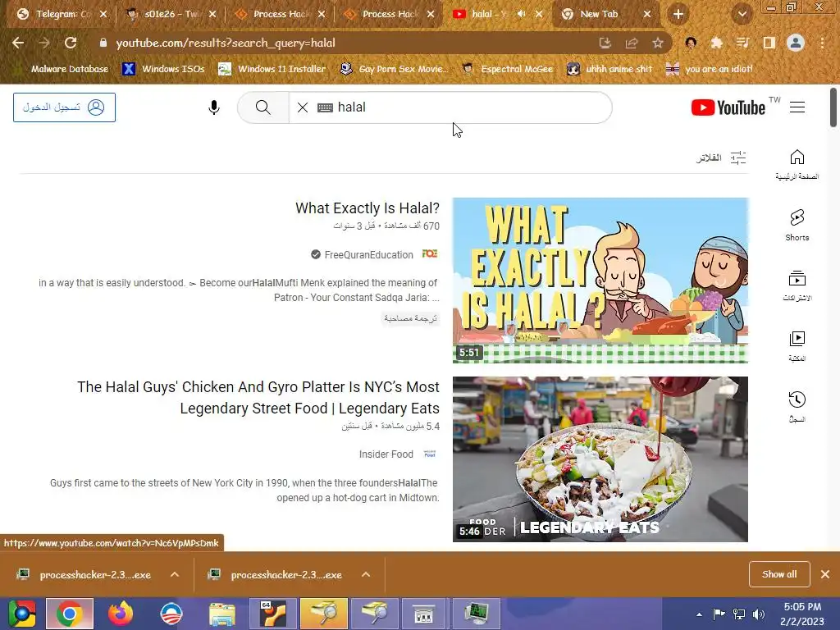The image size is (840, 630).
Task: Open the 'you are an idiot!' bookmark
Action: point(709,69)
